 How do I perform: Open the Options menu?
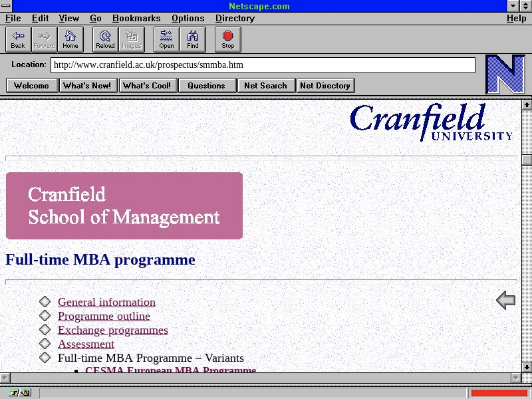click(188, 19)
